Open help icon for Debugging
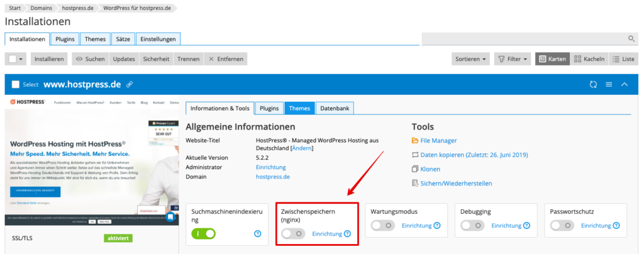644x254 pixels. [526, 225]
